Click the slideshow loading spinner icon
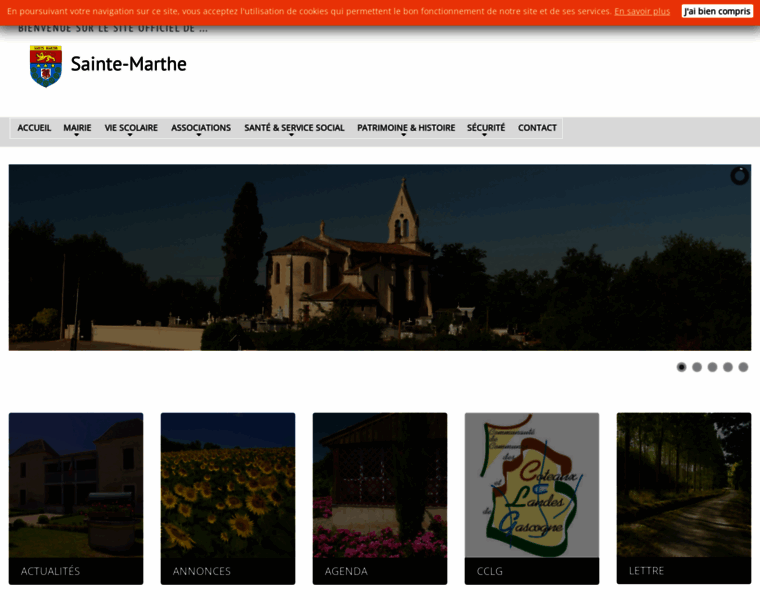Screen dimensions: 760x600 739,176
